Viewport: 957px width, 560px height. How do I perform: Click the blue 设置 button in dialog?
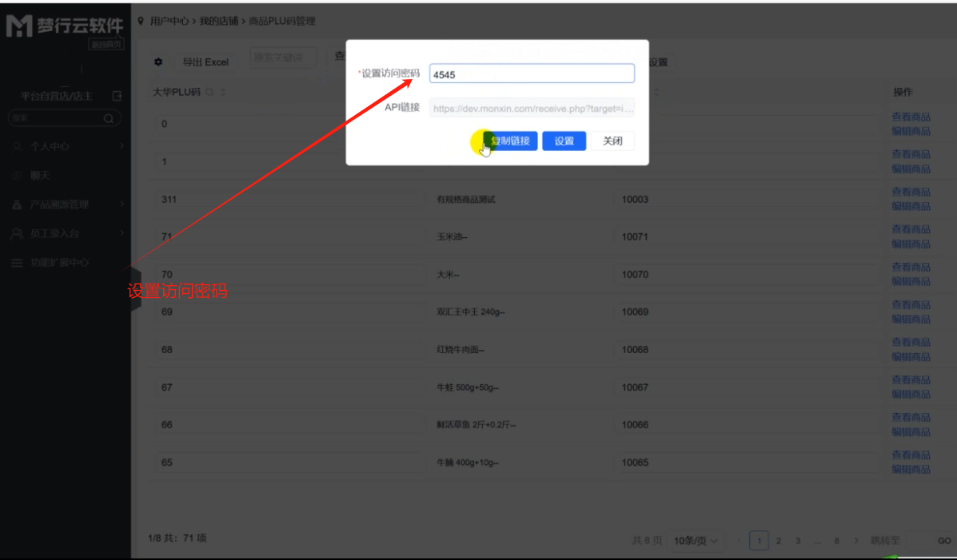[x=564, y=141]
